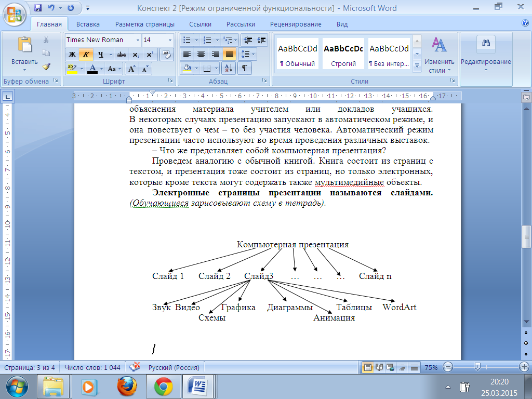Cut selection with scissors icon

[x=46, y=39]
